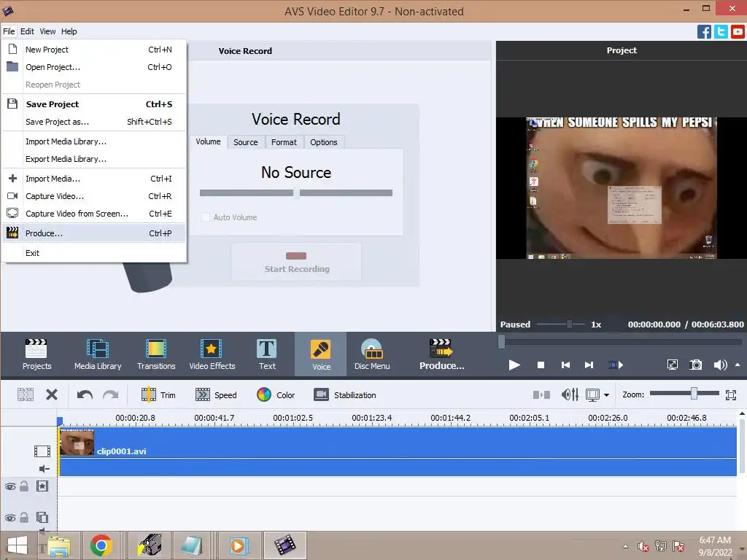Delete selected clip with X icon
The width and height of the screenshot is (747, 560).
point(52,394)
